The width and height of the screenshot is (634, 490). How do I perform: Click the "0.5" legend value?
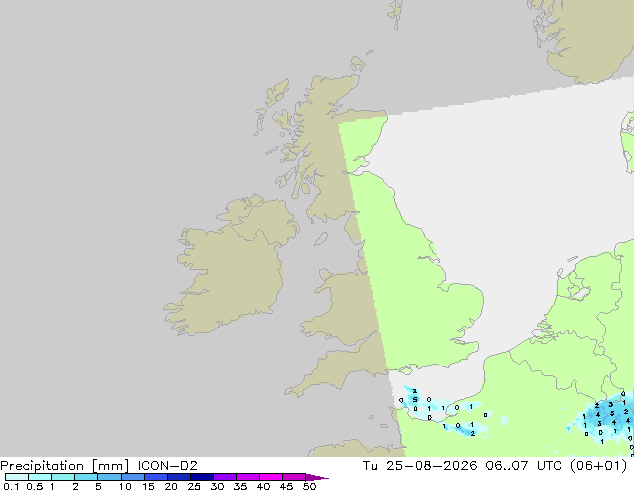34,486
